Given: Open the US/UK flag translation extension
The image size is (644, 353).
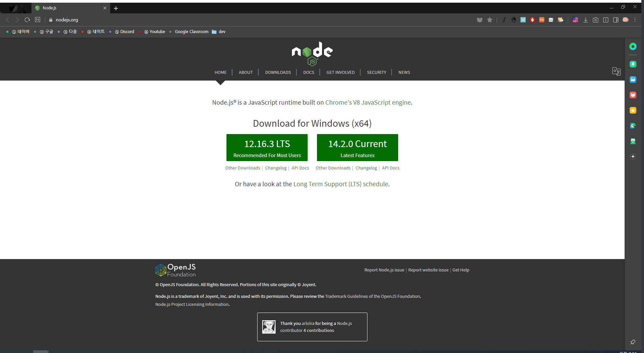Looking at the screenshot, I should [576, 20].
